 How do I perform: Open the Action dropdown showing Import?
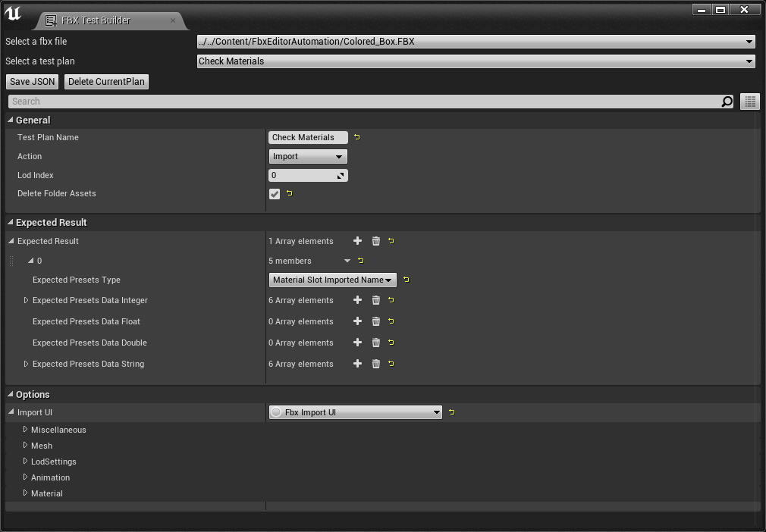pos(307,156)
